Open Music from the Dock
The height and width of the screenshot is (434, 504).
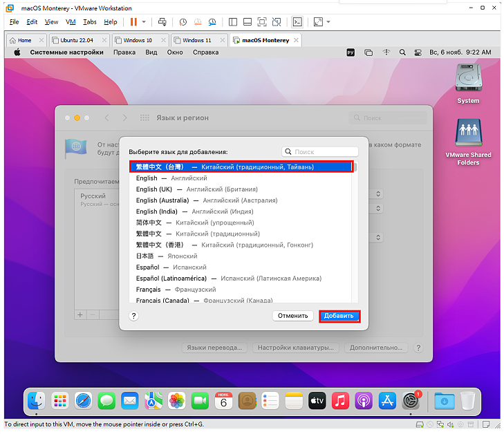(340, 400)
